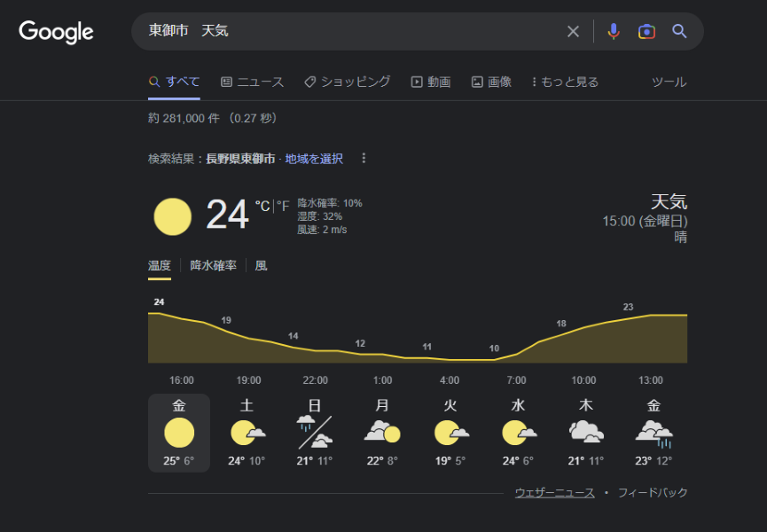
Task: Expand the もっと見る menu
Action: pyautogui.click(x=565, y=82)
